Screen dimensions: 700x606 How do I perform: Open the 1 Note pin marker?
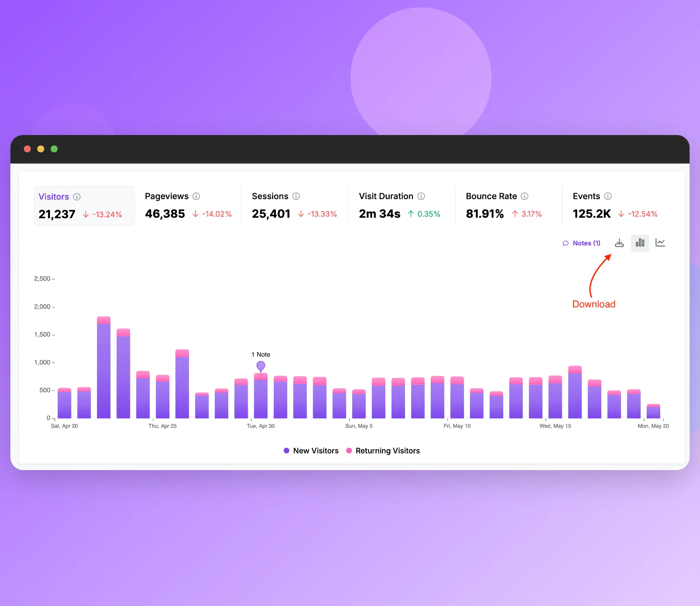(x=261, y=366)
